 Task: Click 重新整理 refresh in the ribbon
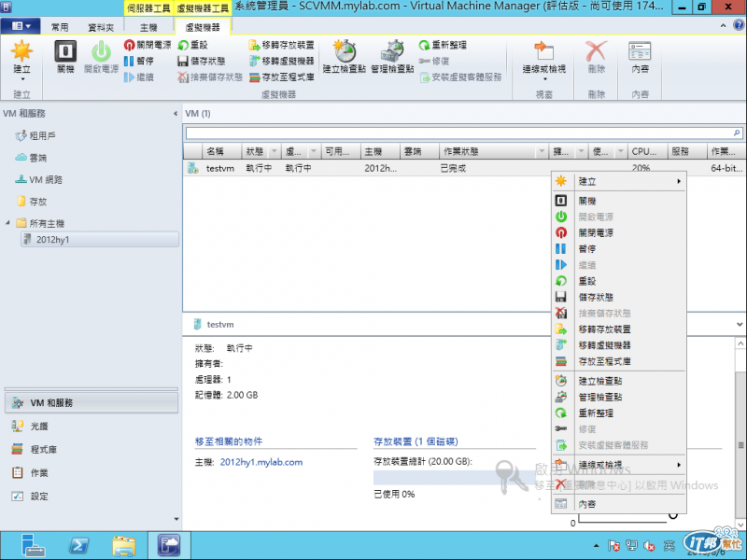[443, 45]
